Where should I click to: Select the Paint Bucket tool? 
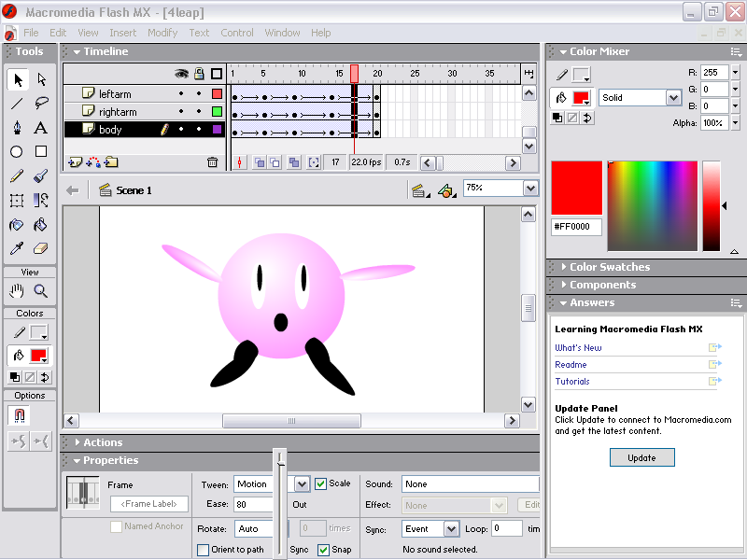pyautogui.click(x=41, y=224)
